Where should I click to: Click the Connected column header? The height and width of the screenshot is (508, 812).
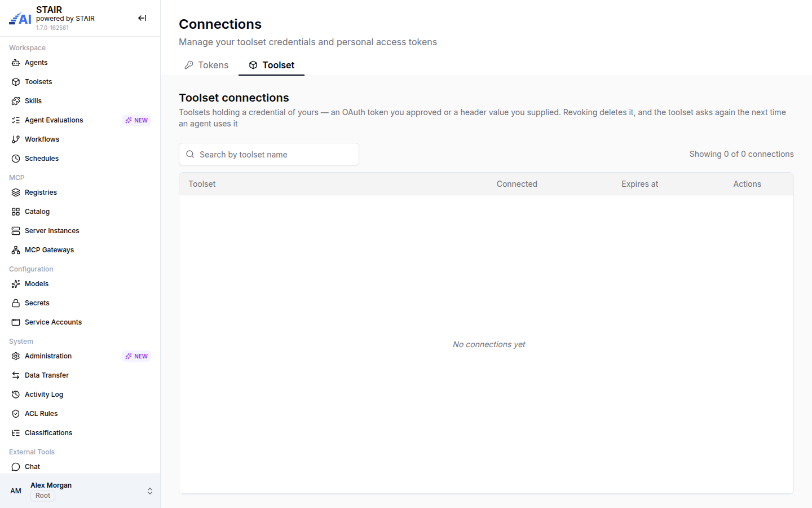(x=517, y=184)
